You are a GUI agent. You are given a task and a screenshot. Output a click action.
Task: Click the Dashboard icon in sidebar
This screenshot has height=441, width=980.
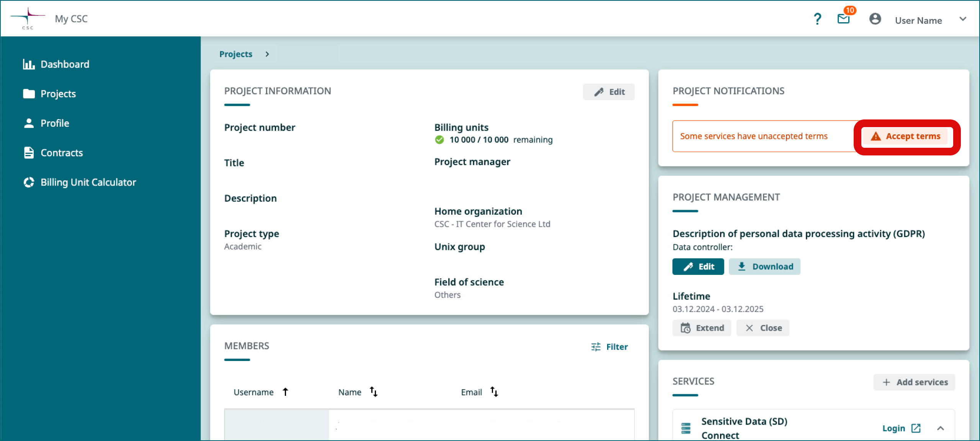[29, 64]
